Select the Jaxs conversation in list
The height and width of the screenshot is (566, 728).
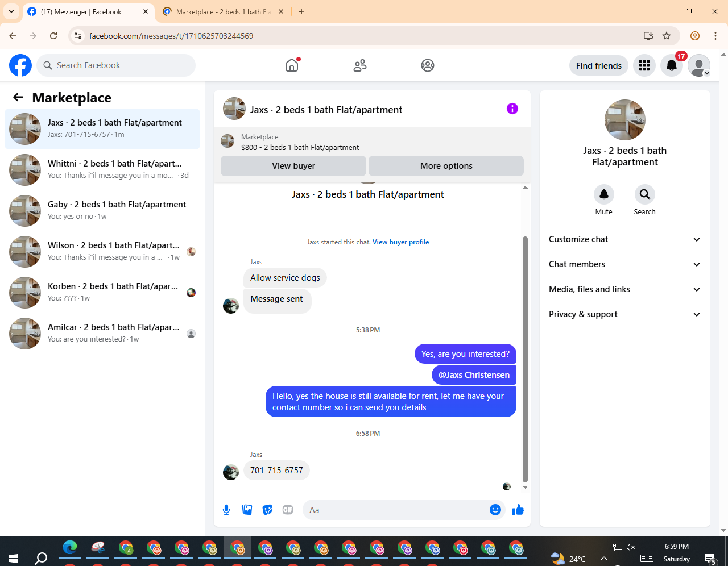102,129
